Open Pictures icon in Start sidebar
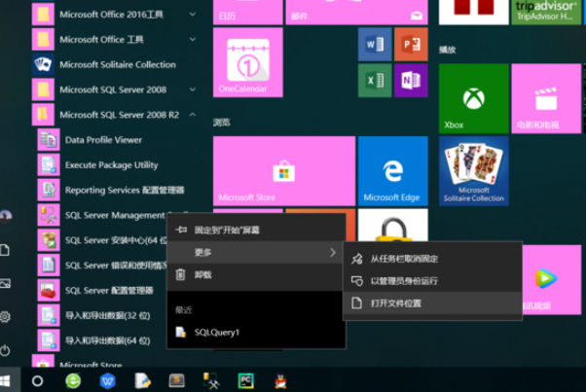The width and height of the screenshot is (586, 392). pyautogui.click(x=5, y=283)
